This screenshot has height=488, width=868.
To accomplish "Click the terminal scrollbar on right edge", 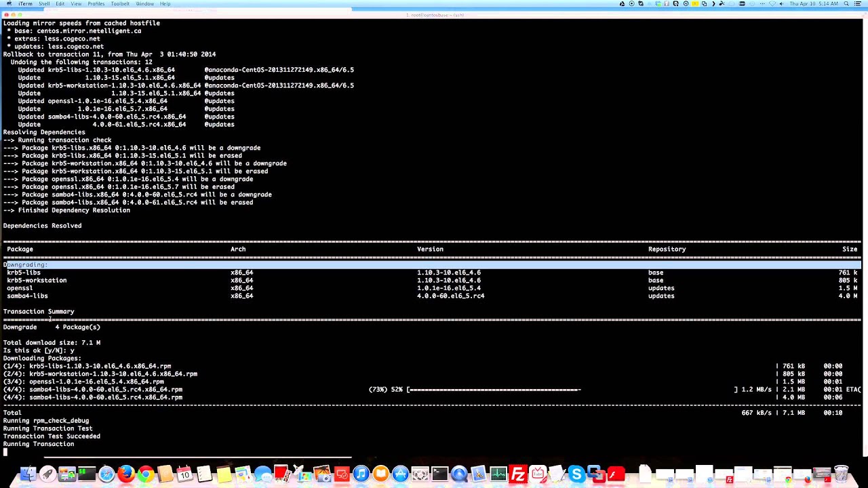I will click(865, 237).
